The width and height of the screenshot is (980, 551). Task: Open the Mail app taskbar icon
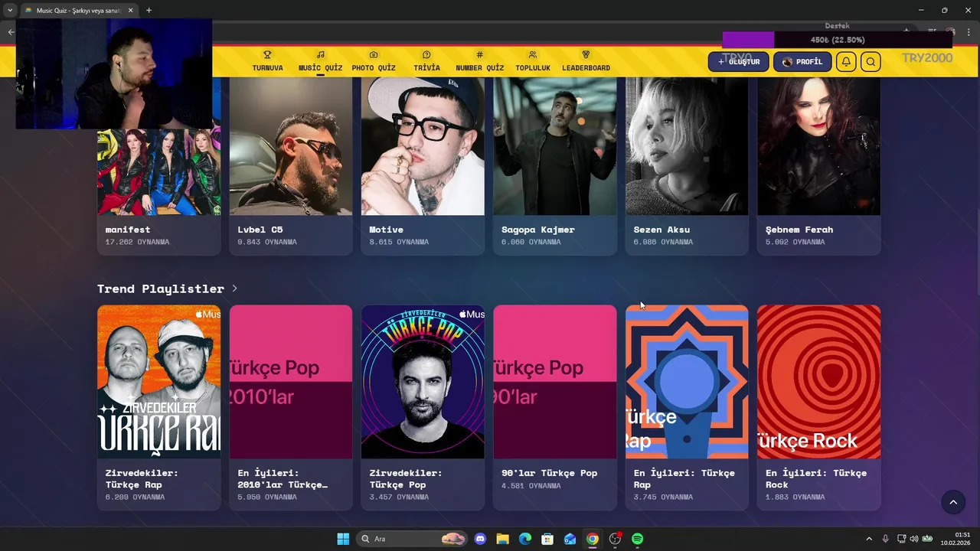click(570, 539)
